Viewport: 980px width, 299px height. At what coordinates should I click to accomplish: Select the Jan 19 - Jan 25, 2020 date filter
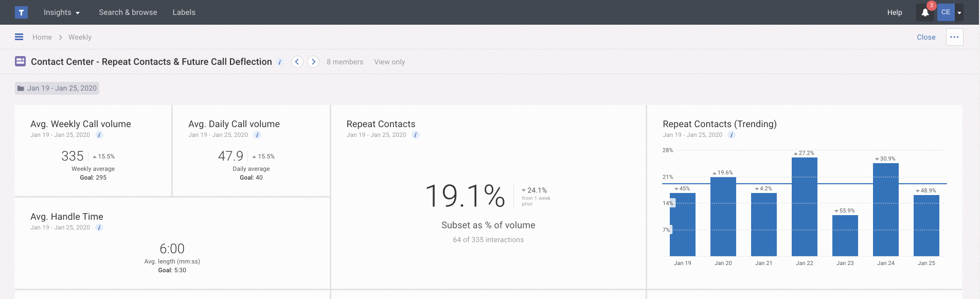[57, 88]
